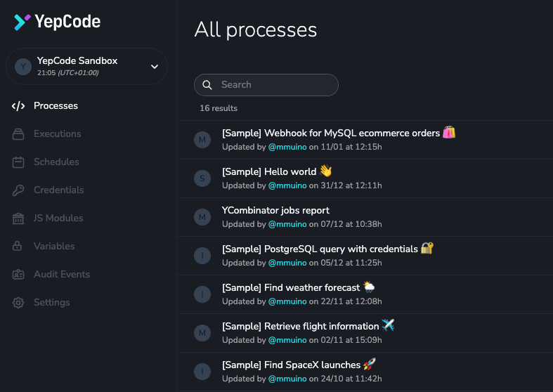Click the avatar of Find SpaceX launches process
The width and height of the screenshot is (553, 392).
(x=202, y=371)
